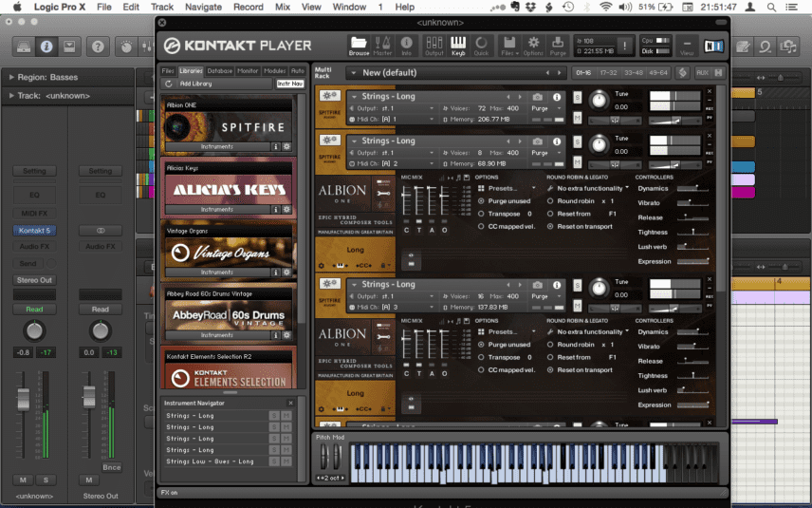Image resolution: width=812 pixels, height=508 pixels.
Task: Click the NI logo icon
Action: [713, 47]
